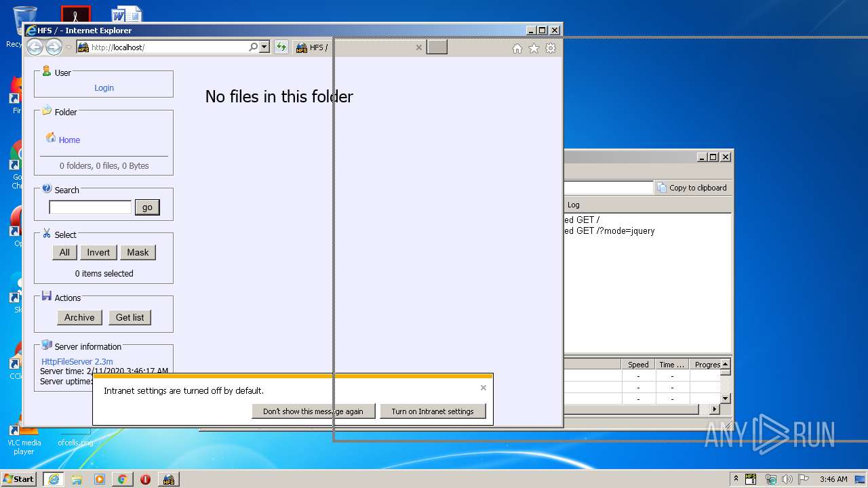
Task: Click Turn on Intranet settings
Action: tap(433, 411)
